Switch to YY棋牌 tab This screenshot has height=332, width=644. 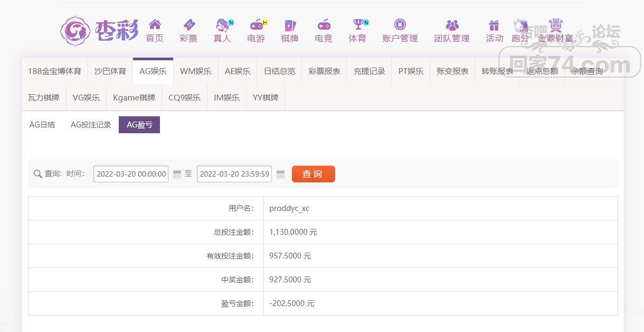coord(266,97)
